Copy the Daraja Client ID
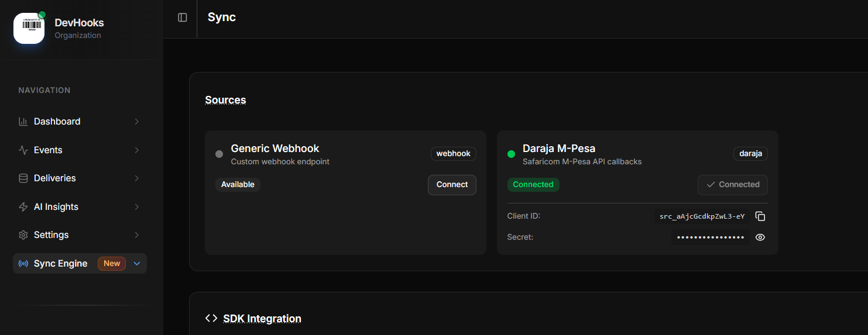The width and height of the screenshot is (868, 335). click(760, 216)
